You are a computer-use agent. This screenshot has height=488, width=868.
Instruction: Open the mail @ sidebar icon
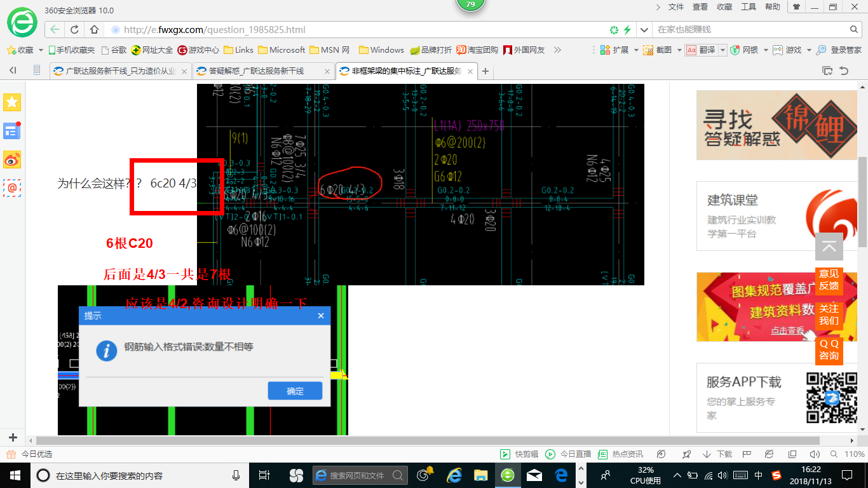click(12, 188)
